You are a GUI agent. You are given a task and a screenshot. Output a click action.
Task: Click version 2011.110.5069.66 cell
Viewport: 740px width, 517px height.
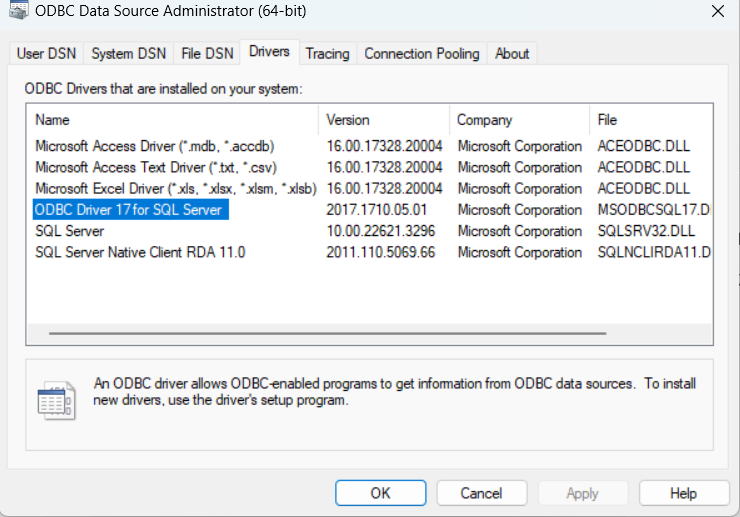pyautogui.click(x=380, y=253)
